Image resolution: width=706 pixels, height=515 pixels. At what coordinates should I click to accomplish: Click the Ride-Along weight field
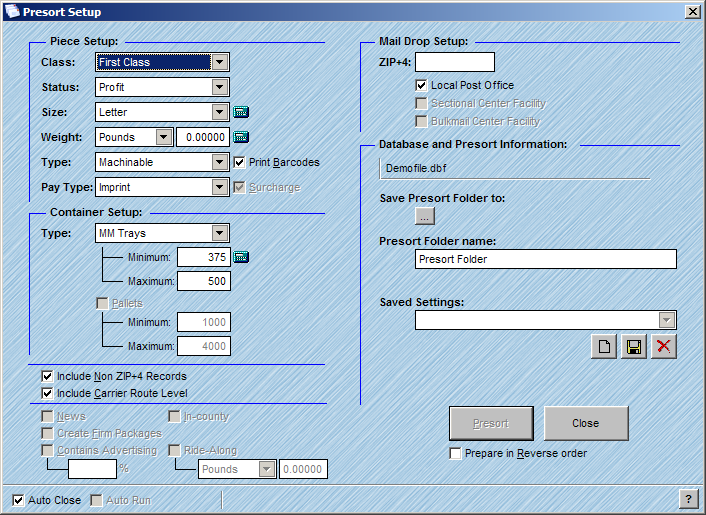pyautogui.click(x=303, y=469)
